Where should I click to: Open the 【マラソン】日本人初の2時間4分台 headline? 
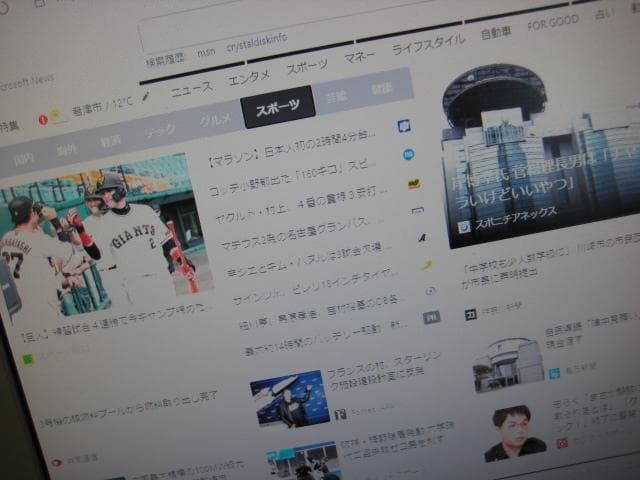(291, 149)
